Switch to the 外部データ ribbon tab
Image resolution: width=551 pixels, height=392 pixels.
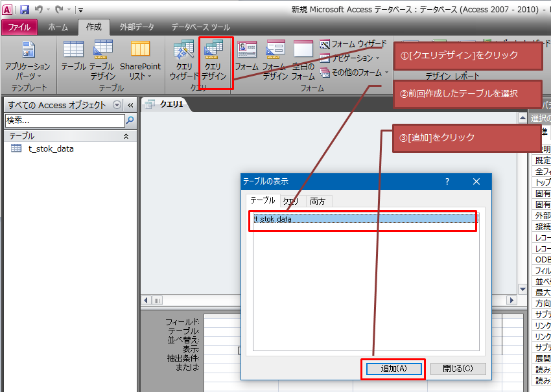coord(137,27)
